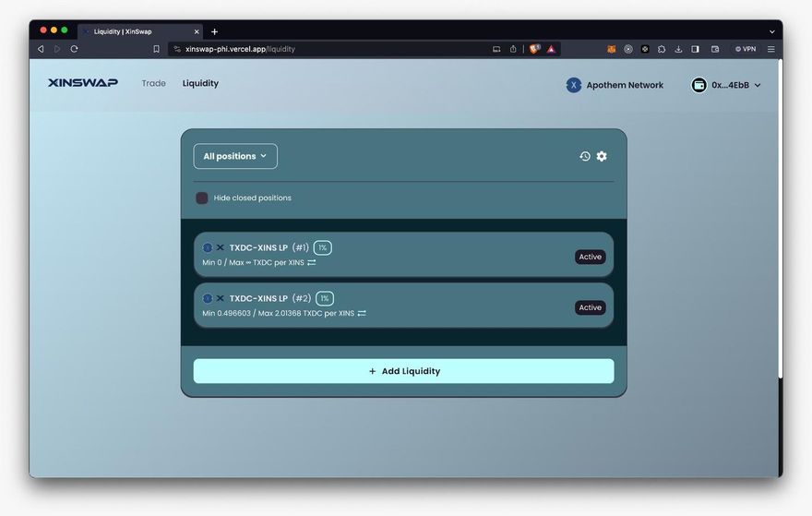
Task: Open the MetaMask fox extension
Action: (612, 49)
